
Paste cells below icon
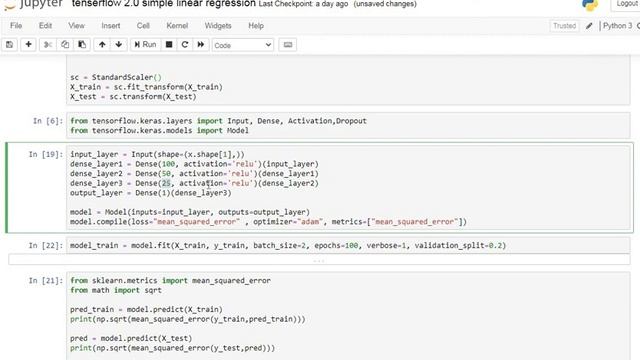coord(82,44)
